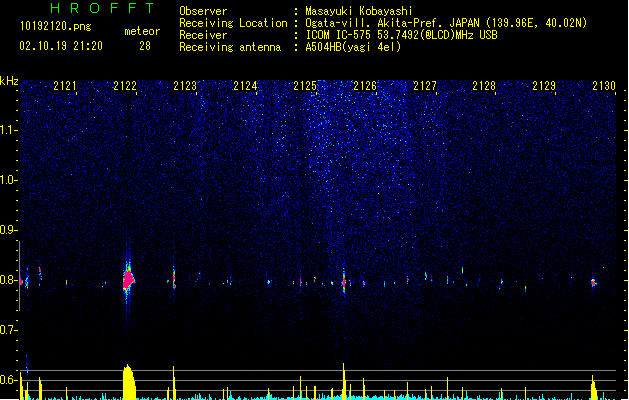Click the 2128 time marker

coord(484,86)
